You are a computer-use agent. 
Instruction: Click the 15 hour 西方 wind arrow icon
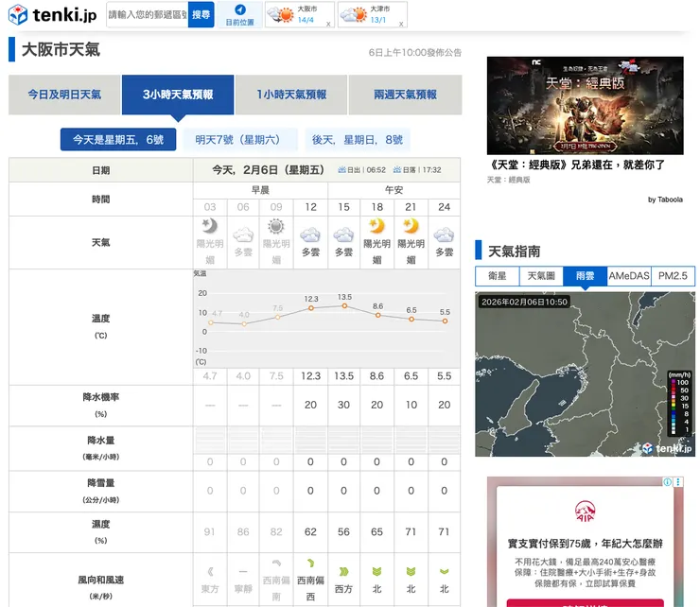point(343,572)
